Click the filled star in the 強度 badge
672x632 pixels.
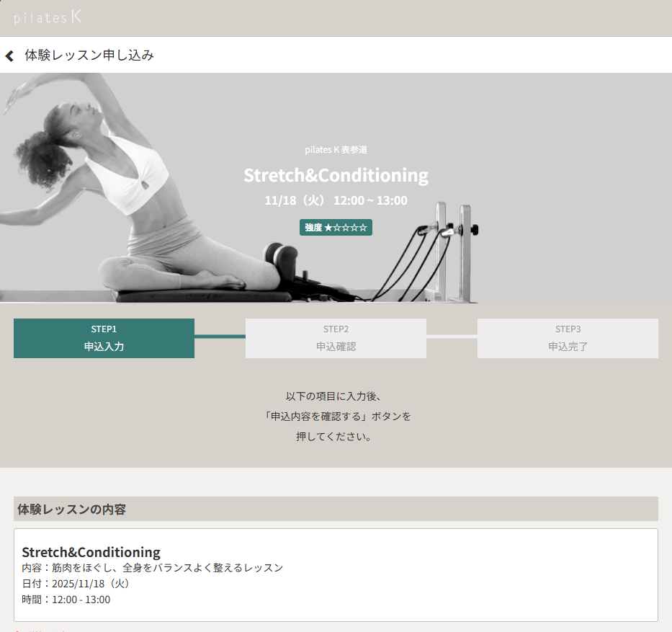pos(328,228)
